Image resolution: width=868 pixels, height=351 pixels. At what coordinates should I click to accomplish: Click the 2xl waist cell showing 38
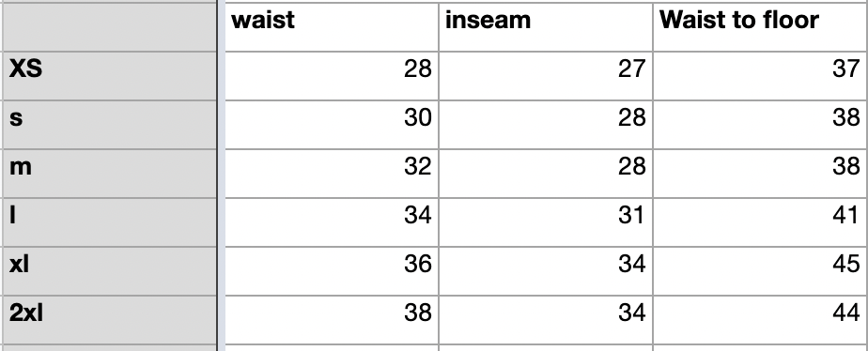[x=332, y=320]
